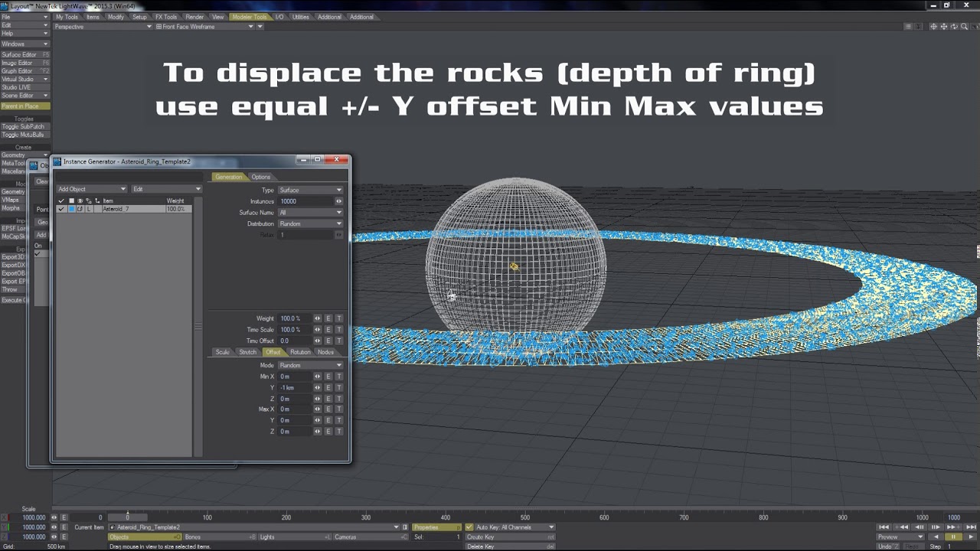Click the envelope E button for Time Scale
980x551 pixels.
pyautogui.click(x=328, y=330)
